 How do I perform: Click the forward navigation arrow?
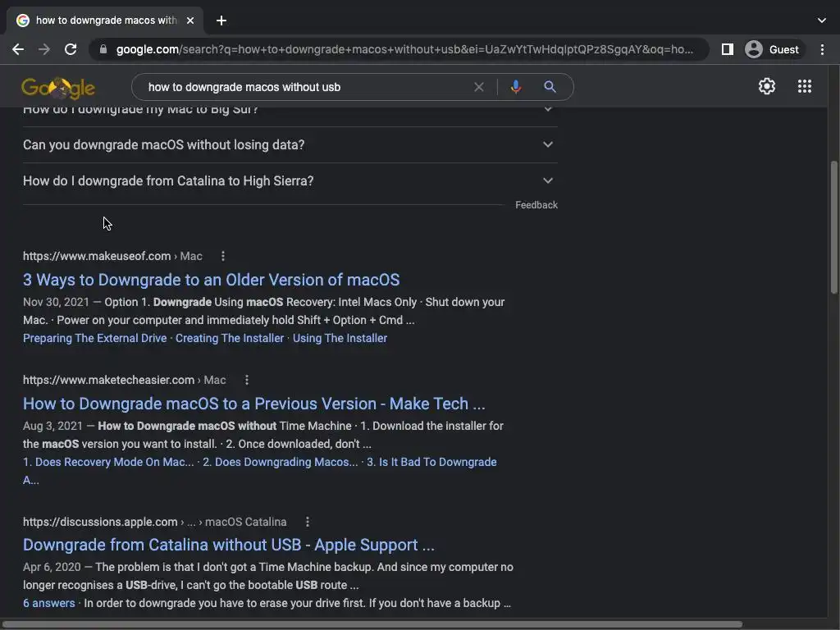tap(44, 49)
